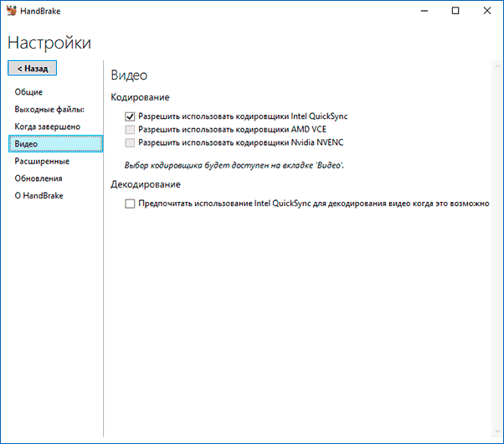The height and width of the screenshot is (444, 504).
Task: Minimize the HandBrake window
Action: 424,11
